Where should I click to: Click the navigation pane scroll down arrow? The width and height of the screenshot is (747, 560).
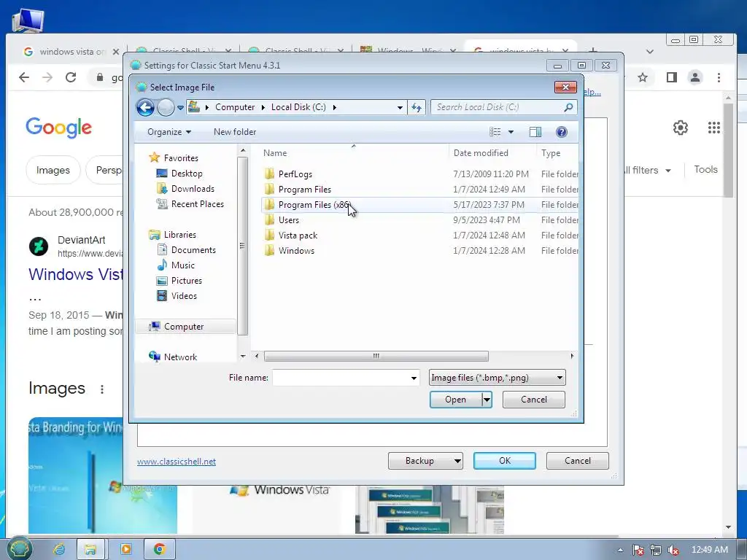click(x=243, y=356)
